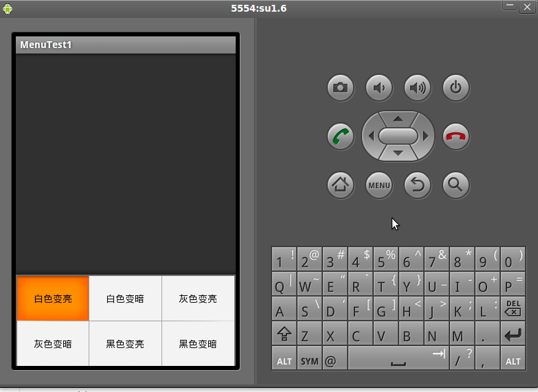Click the R key
Screen dimensions: 538x392
[360, 284]
